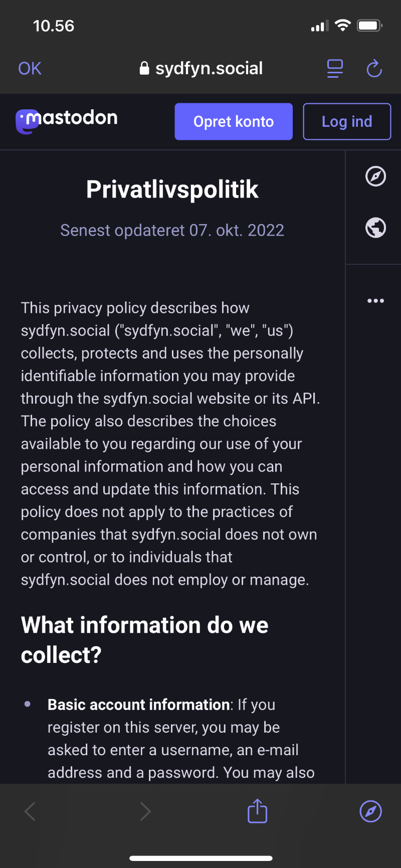Open the Explore compass icon in sidebar
Viewport: 401px width, 868px height.
(x=375, y=176)
